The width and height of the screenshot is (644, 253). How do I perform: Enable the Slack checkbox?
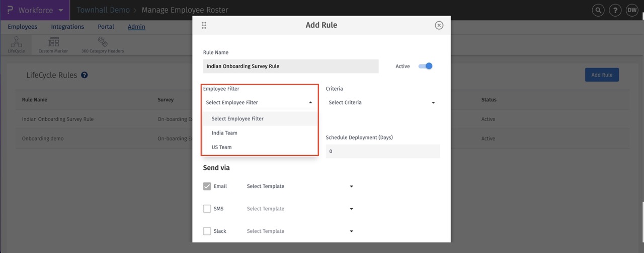tap(207, 231)
